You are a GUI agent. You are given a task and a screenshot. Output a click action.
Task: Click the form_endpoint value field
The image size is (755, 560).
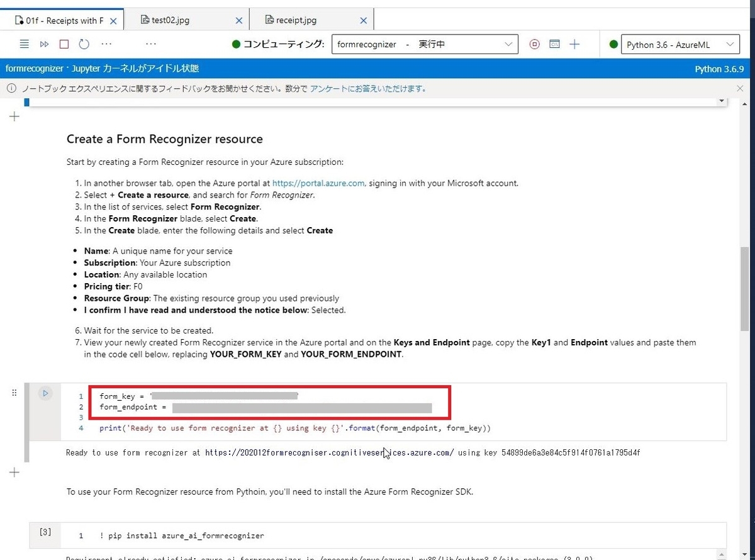tap(302, 408)
